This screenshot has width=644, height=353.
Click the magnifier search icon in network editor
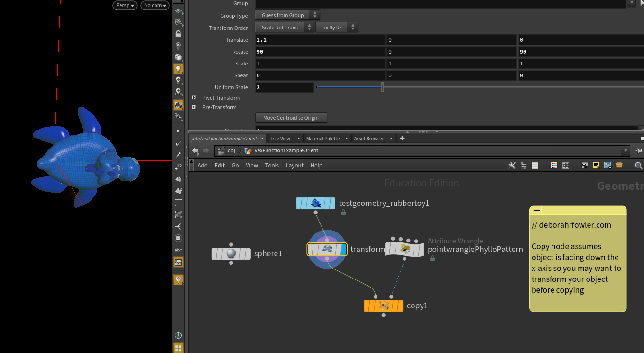click(638, 166)
